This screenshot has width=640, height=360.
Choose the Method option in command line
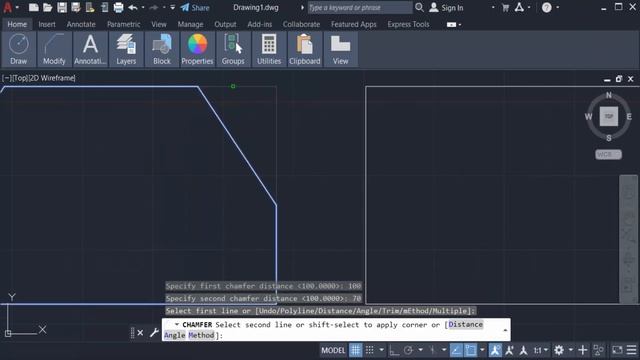pos(201,335)
